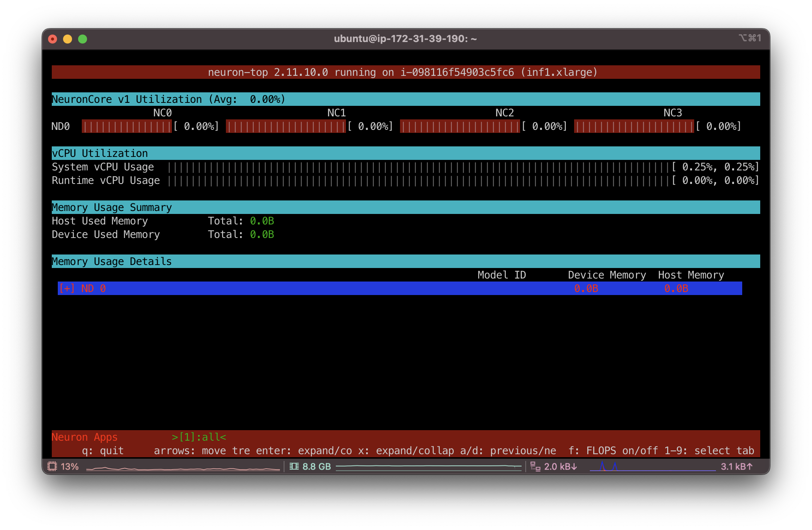This screenshot has height=530, width=812.
Task: Click the 'Model ID' column header
Action: 502,275
